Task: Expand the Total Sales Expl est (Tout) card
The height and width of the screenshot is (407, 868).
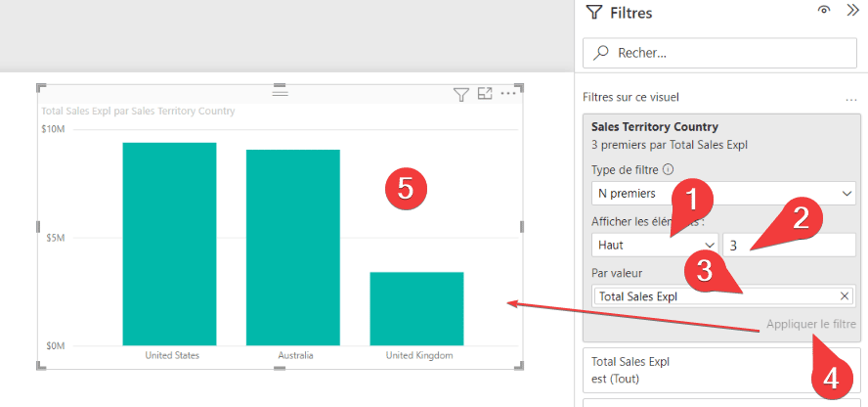Action: (x=721, y=371)
